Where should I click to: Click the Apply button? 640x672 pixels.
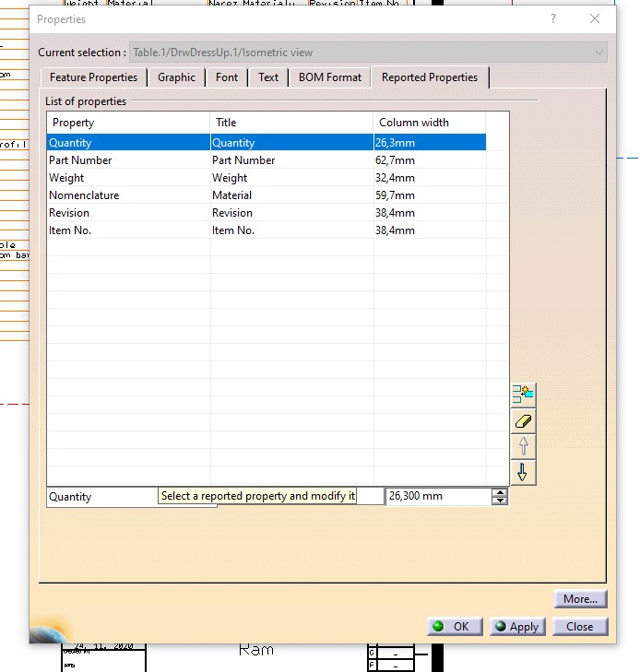pos(516,626)
